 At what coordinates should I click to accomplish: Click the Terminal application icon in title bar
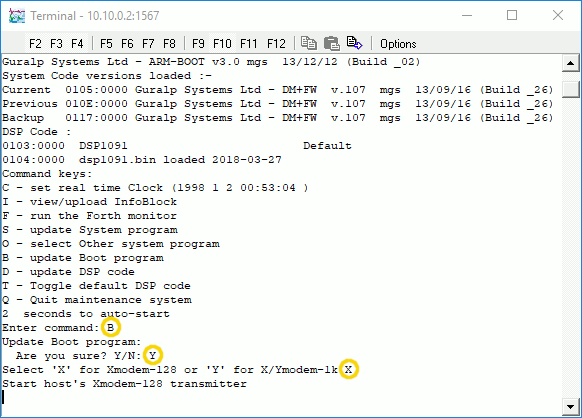(17, 16)
